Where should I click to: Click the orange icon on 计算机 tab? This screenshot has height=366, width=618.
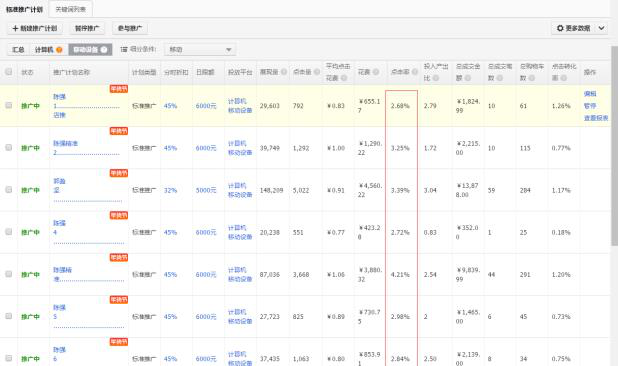pos(59,50)
